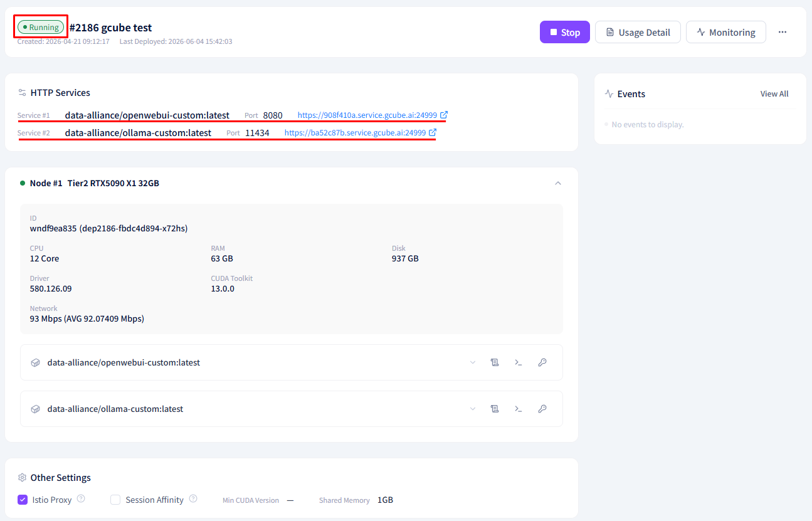This screenshot has width=812, height=521.
Task: View all events
Action: (x=774, y=94)
